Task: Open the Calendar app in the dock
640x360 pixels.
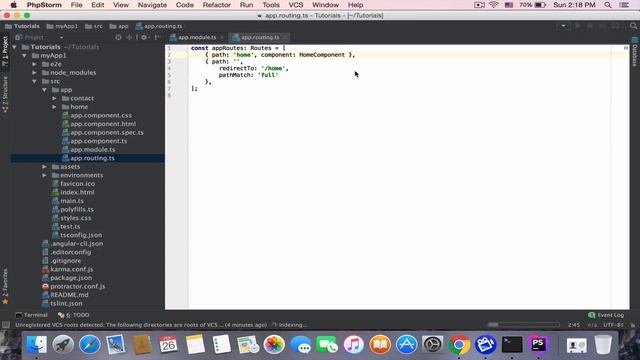Action: [168, 345]
